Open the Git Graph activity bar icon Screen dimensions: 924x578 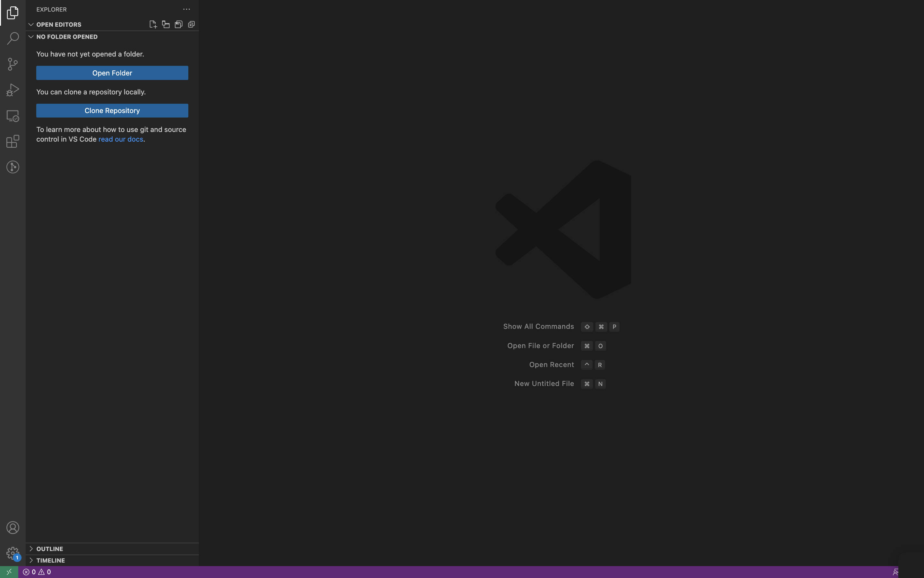tap(13, 167)
